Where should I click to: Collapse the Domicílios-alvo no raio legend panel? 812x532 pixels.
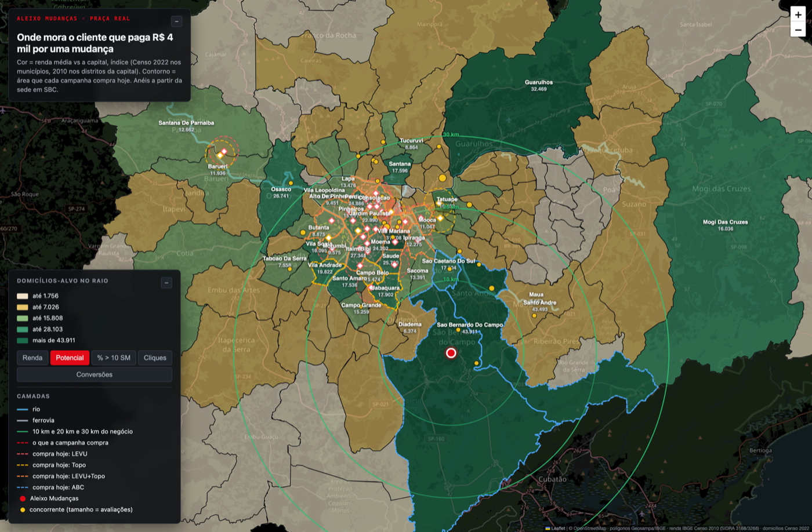(166, 283)
